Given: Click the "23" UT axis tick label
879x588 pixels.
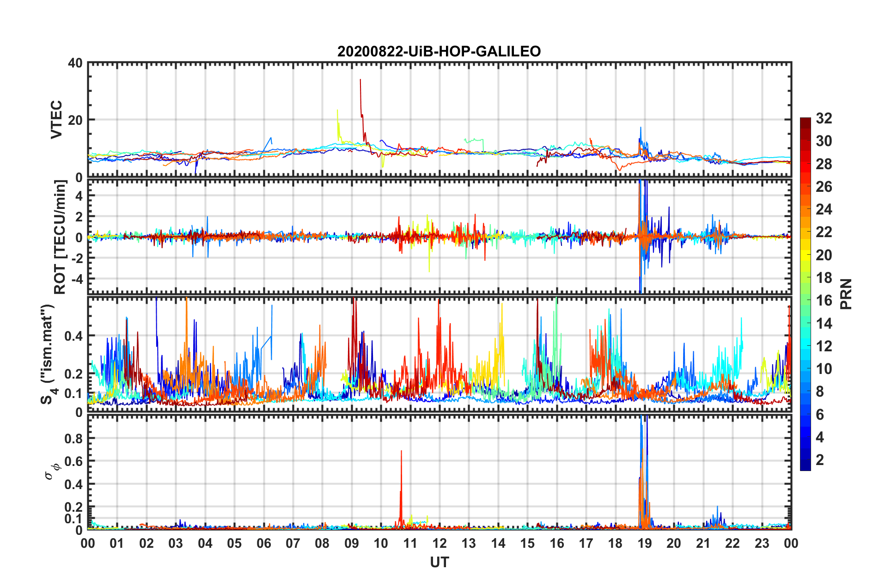Looking at the screenshot, I should pos(762,544).
